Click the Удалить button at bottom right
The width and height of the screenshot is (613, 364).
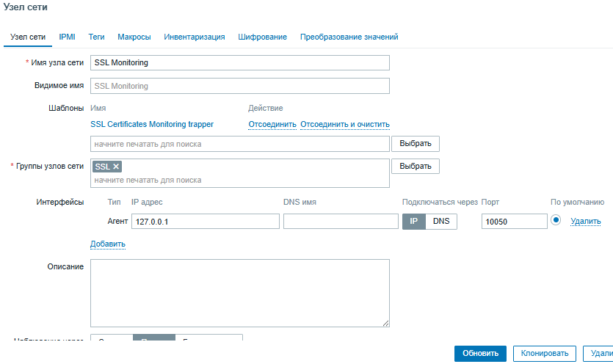click(598, 354)
